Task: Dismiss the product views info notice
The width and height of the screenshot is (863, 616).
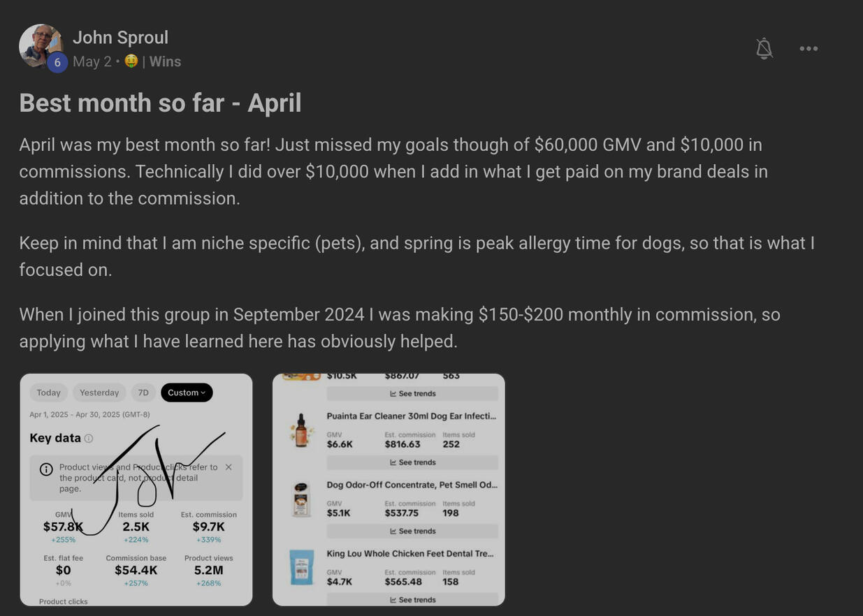Action: [x=229, y=467]
